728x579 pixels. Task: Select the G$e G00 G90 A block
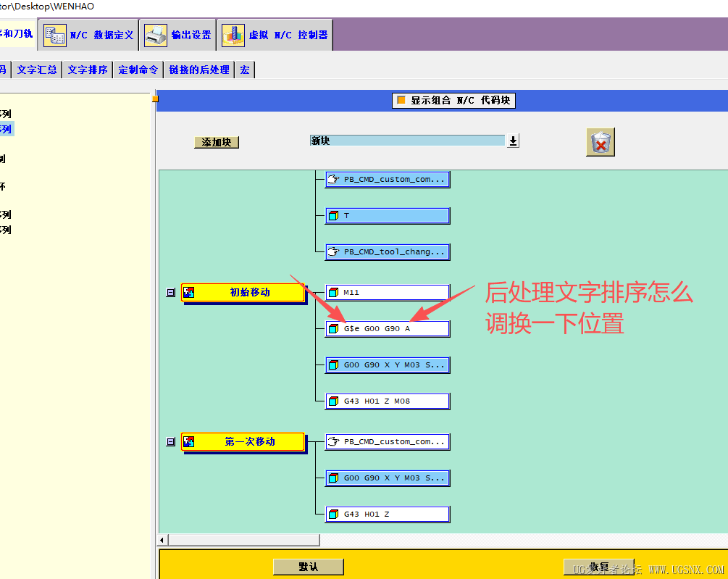tap(388, 329)
